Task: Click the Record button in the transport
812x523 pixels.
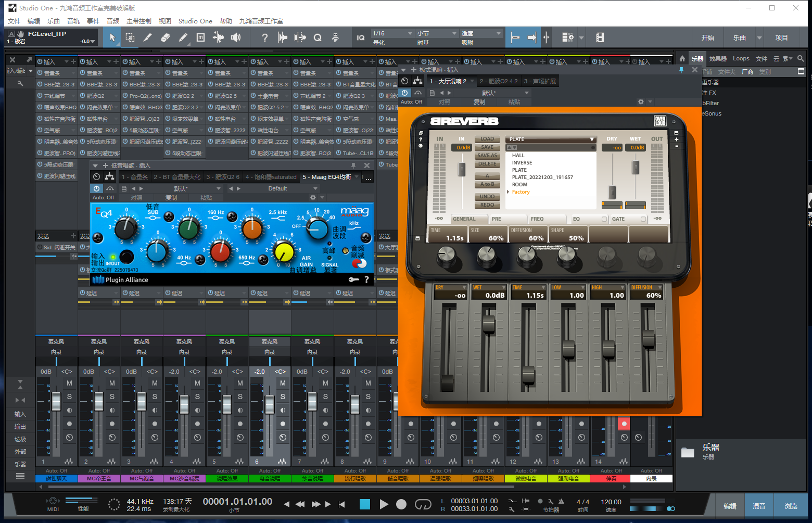Action: 401,504
